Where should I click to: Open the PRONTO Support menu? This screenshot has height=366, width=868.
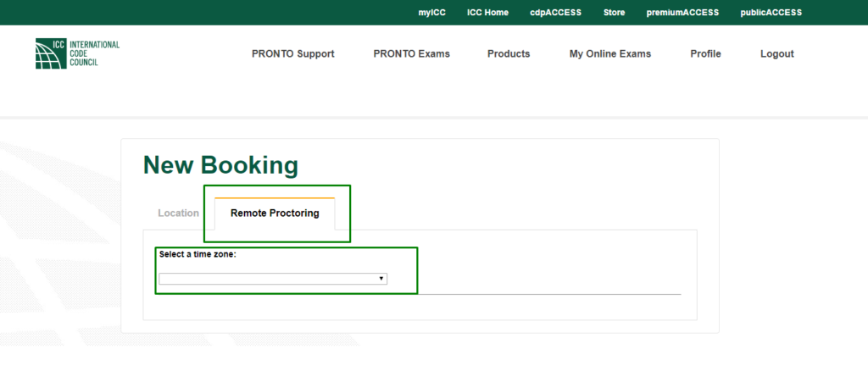pos(292,54)
